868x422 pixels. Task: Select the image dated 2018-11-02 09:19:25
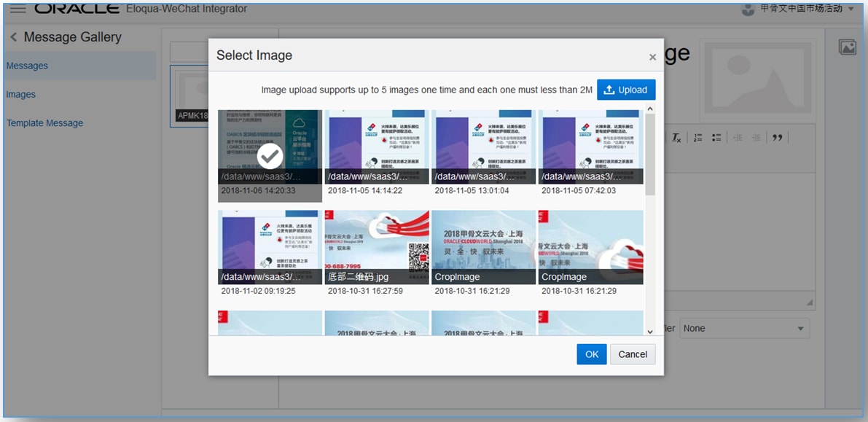(270, 247)
